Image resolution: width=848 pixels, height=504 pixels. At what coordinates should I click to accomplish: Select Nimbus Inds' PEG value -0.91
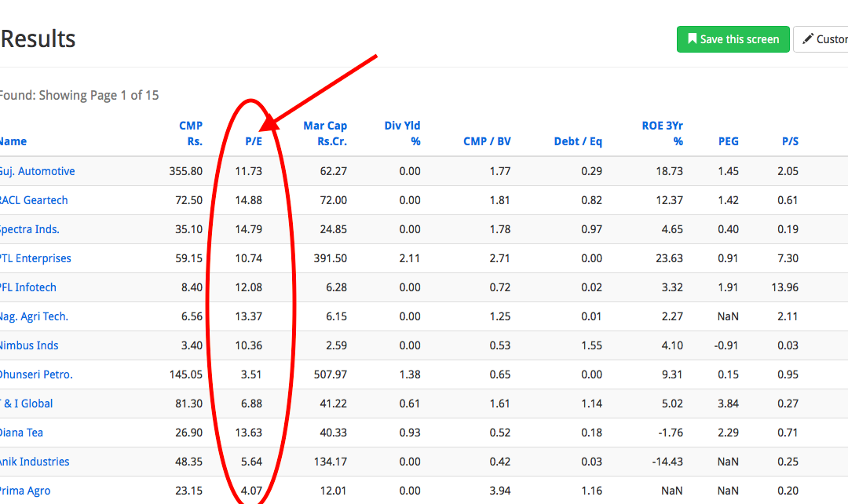click(726, 345)
